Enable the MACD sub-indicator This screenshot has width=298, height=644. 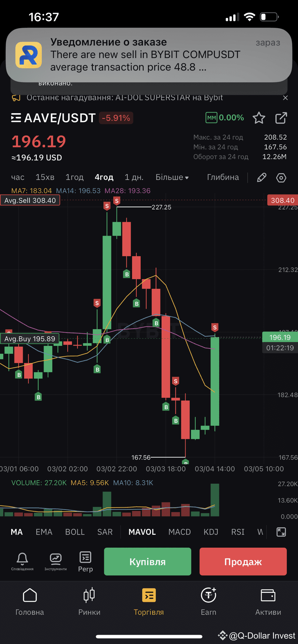(180, 532)
